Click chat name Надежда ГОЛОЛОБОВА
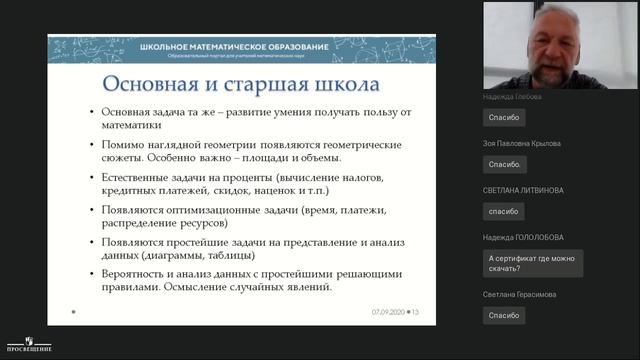 pyautogui.click(x=523, y=238)
